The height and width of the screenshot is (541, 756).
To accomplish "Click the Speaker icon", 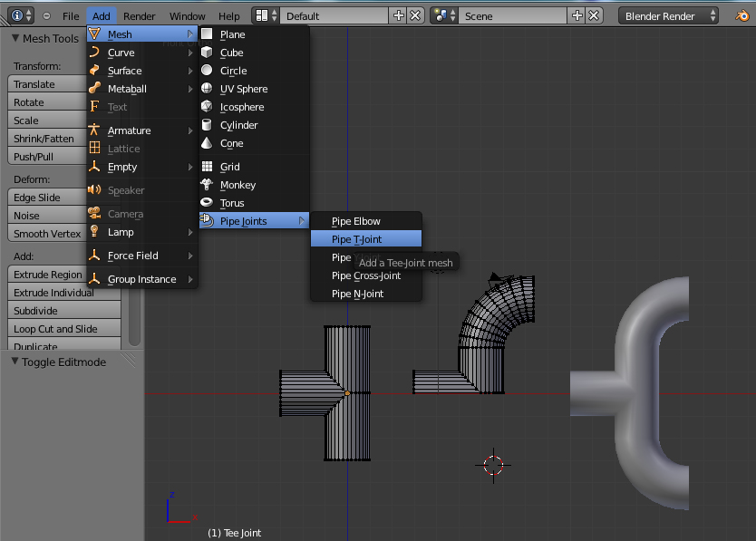I will 94,190.
